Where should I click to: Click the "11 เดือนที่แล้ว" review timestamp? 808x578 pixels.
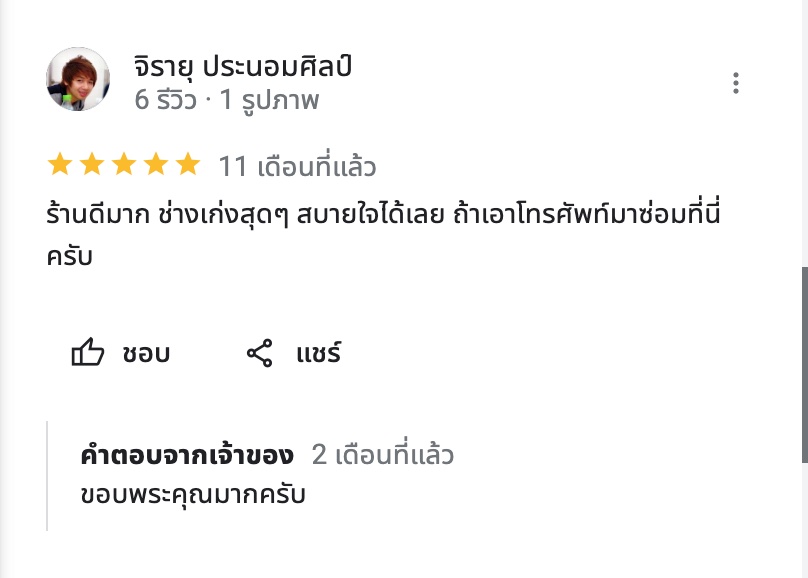pos(297,166)
